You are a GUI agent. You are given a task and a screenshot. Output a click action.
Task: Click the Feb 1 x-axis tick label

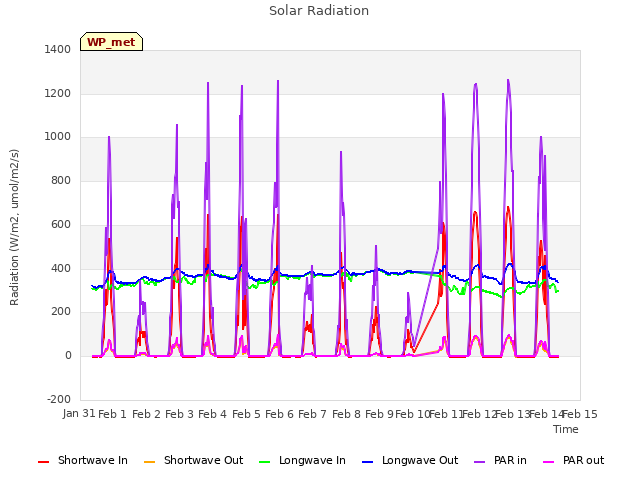tap(113, 414)
